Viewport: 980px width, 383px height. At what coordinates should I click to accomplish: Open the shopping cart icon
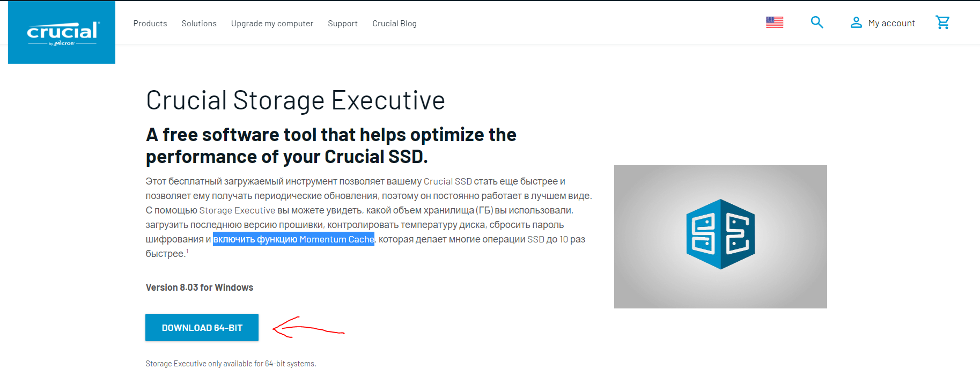(x=942, y=23)
